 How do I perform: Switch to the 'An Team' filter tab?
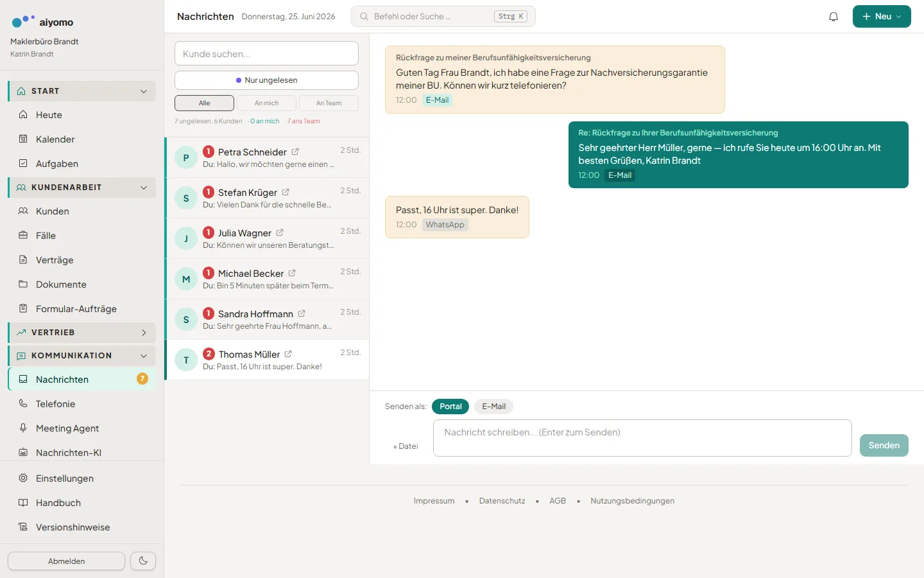(x=329, y=103)
